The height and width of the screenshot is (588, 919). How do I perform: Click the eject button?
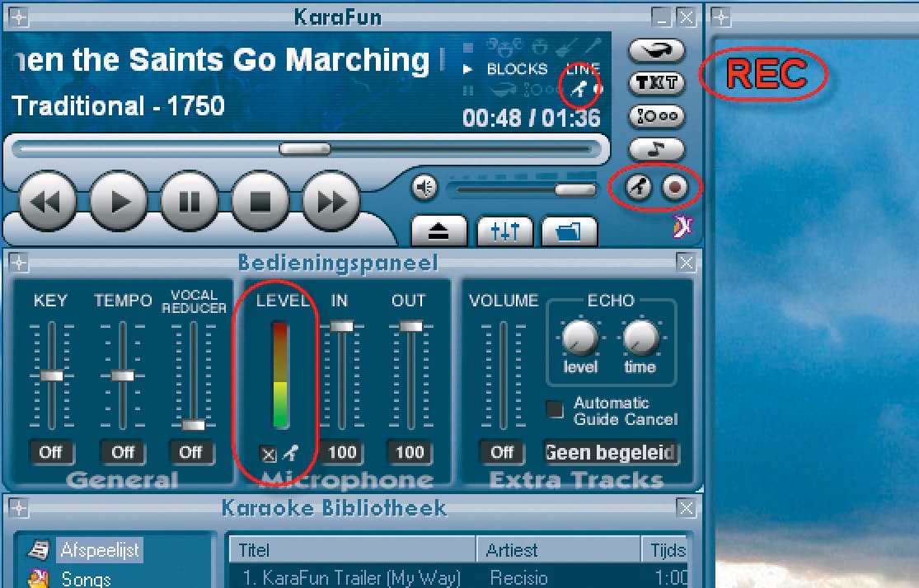pyautogui.click(x=439, y=231)
